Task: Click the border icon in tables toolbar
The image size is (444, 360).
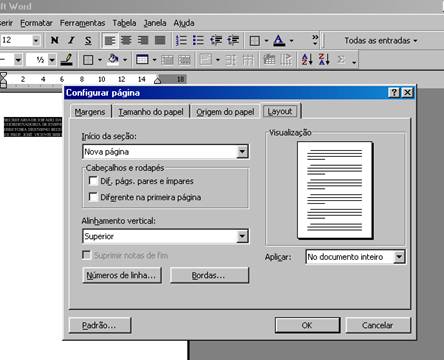Action: (88, 60)
